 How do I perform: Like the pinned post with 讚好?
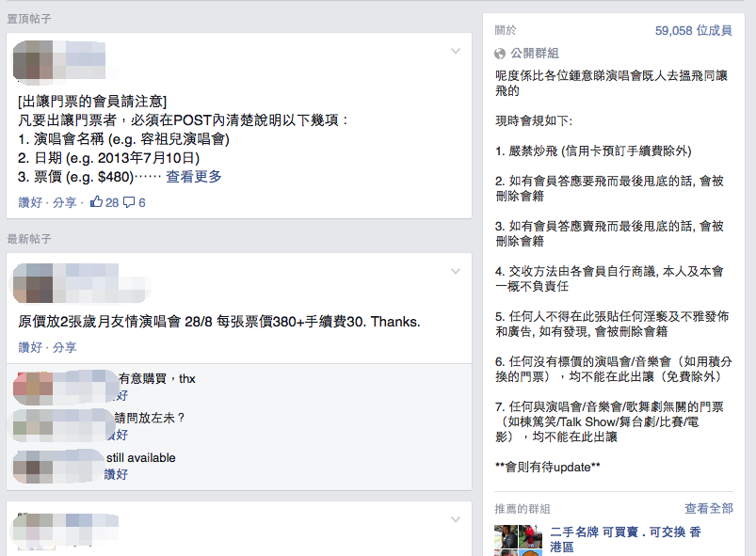click(30, 202)
